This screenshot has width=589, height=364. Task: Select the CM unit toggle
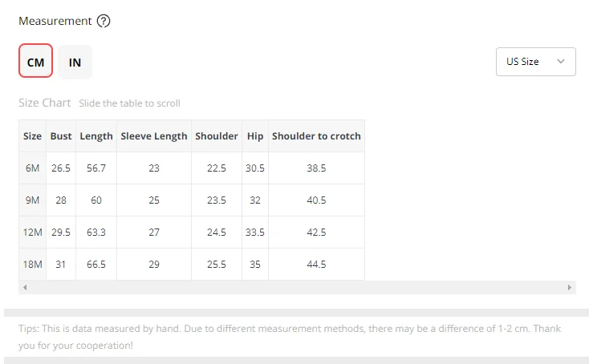click(35, 61)
